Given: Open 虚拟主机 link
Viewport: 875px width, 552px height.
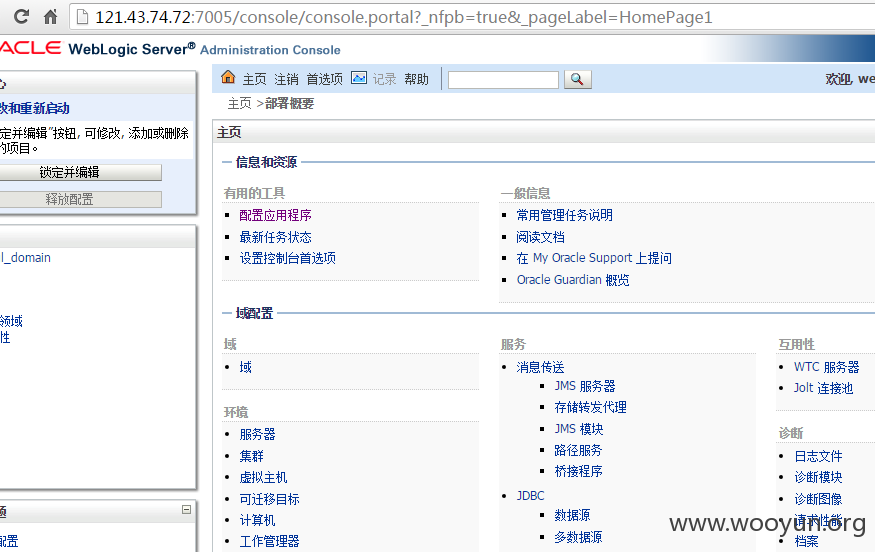Looking at the screenshot, I should [263, 478].
